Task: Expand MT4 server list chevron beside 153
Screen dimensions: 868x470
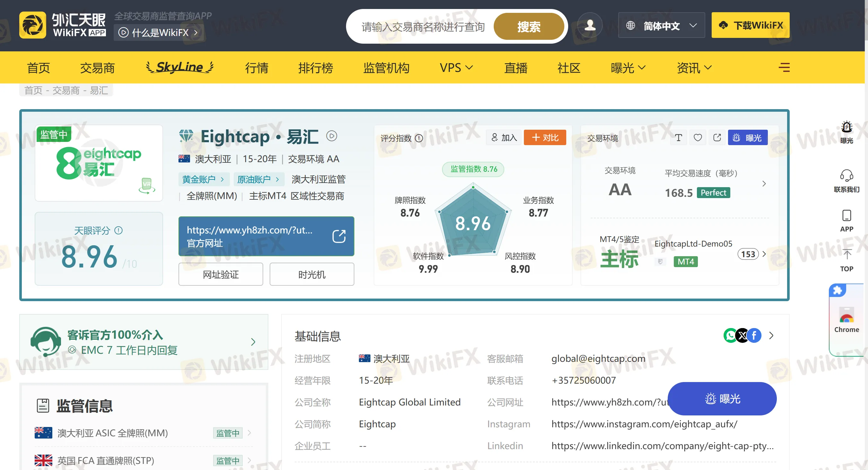Action: pos(765,254)
